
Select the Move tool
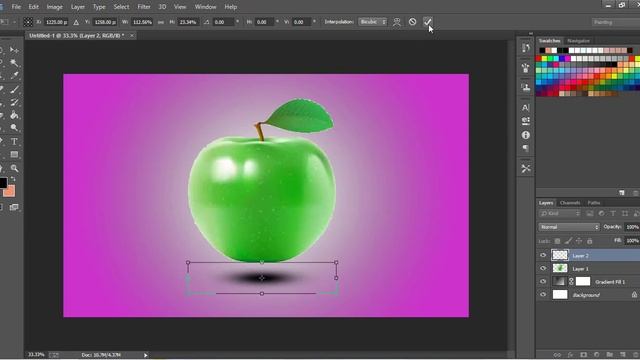[x=14, y=50]
